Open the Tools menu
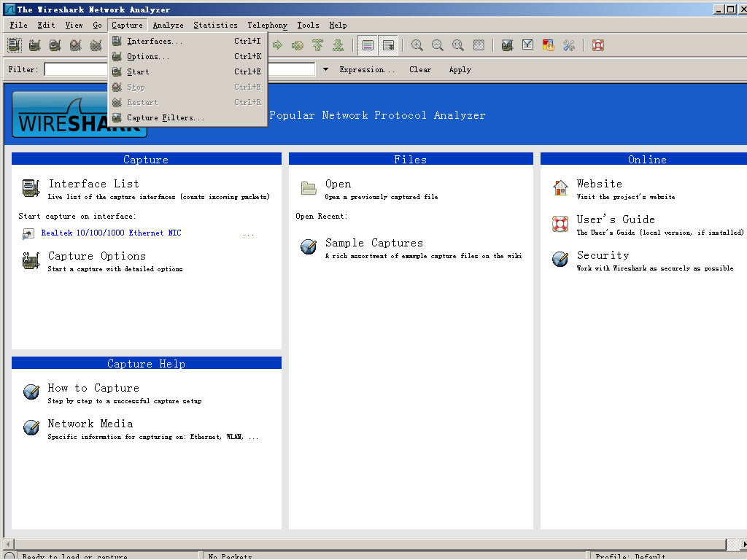The height and width of the screenshot is (560, 747). pyautogui.click(x=309, y=25)
